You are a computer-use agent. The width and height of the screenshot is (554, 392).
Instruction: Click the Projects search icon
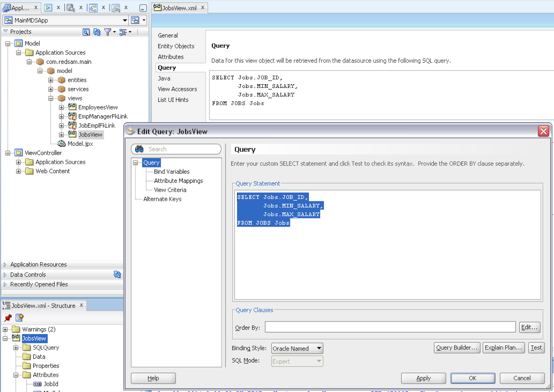[x=86, y=32]
